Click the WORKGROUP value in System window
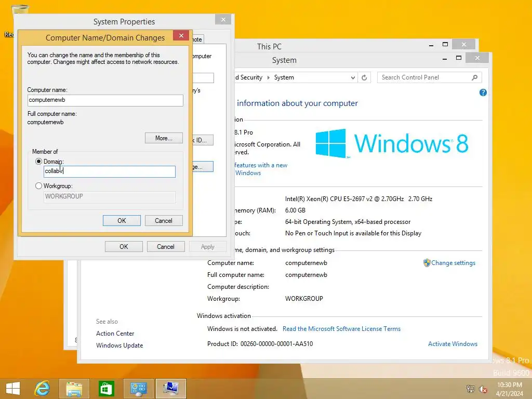The width and height of the screenshot is (532, 399). (x=304, y=299)
